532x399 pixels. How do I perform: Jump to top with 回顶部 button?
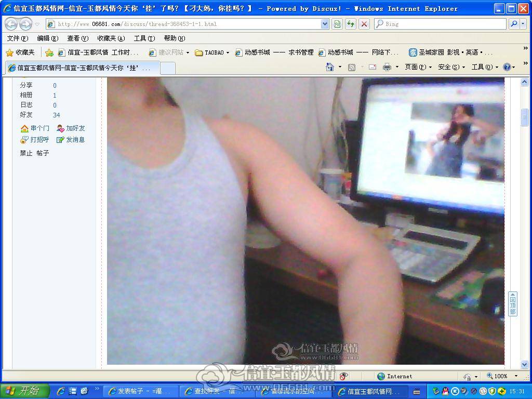tap(513, 303)
